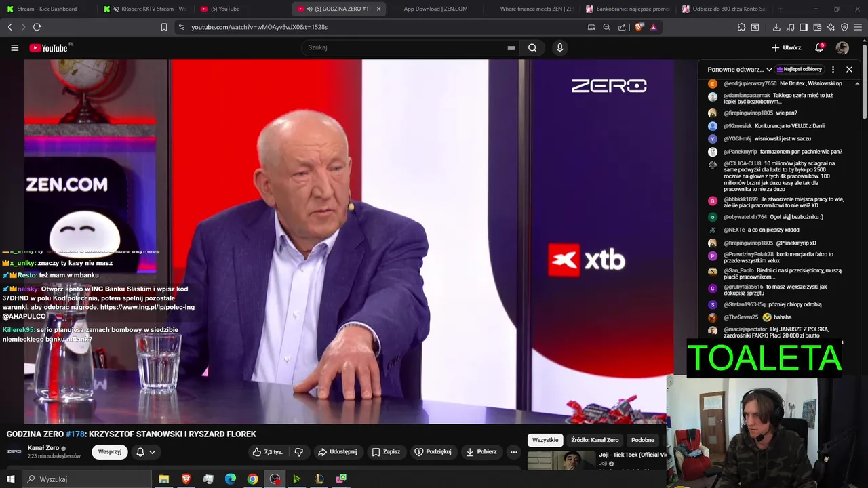Switch to RRobercikKTV Stream tab

pos(145,9)
